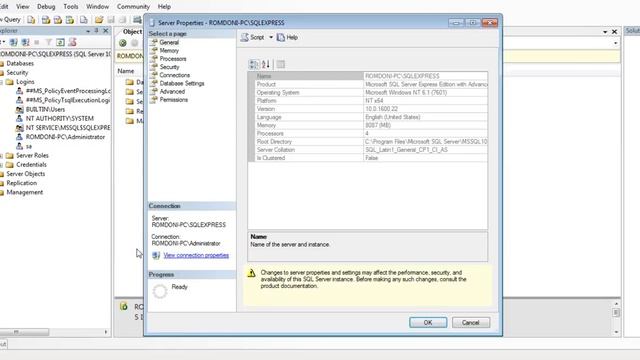Click the connection properties icon beside the link
The image size is (640, 360).
pos(156,255)
